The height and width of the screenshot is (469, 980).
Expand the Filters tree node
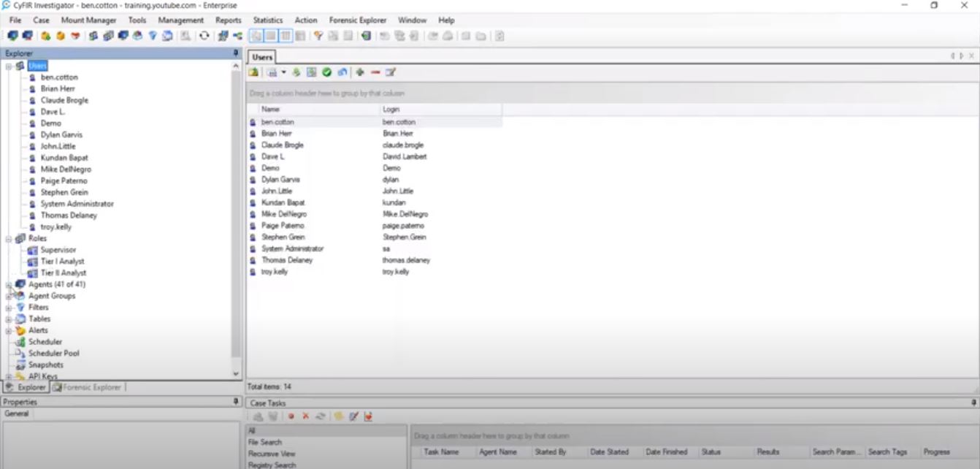(9, 308)
